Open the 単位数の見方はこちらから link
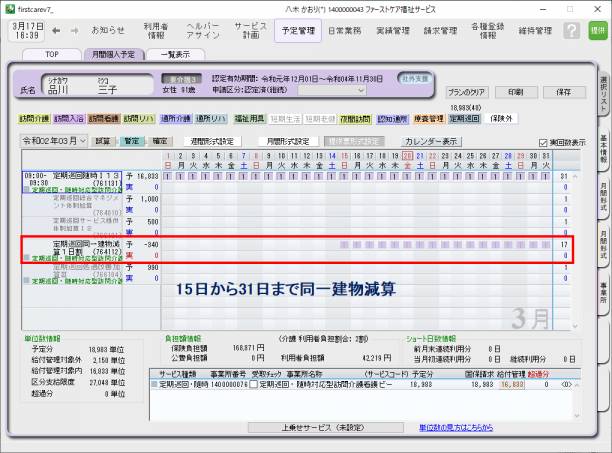This screenshot has width=612, height=453. (454, 427)
